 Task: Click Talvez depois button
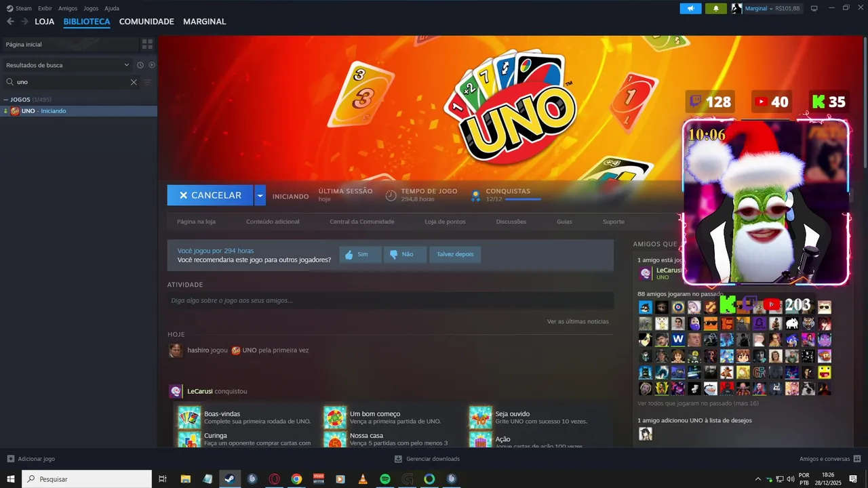click(455, 255)
